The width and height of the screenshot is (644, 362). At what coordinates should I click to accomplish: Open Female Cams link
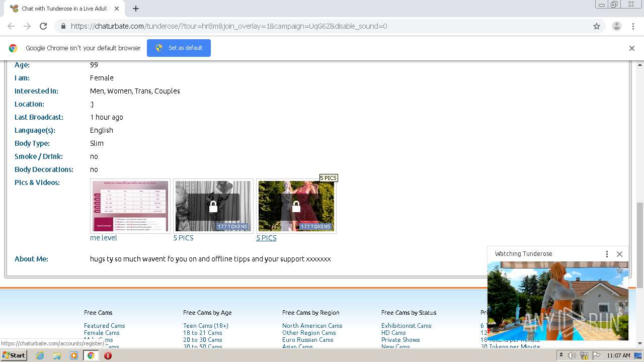click(102, 333)
